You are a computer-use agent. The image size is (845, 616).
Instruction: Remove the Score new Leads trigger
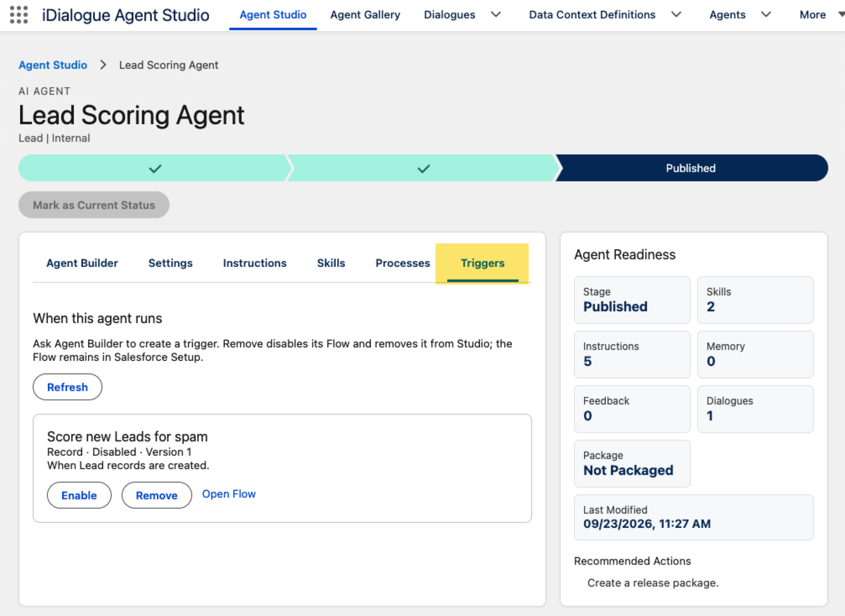[157, 495]
